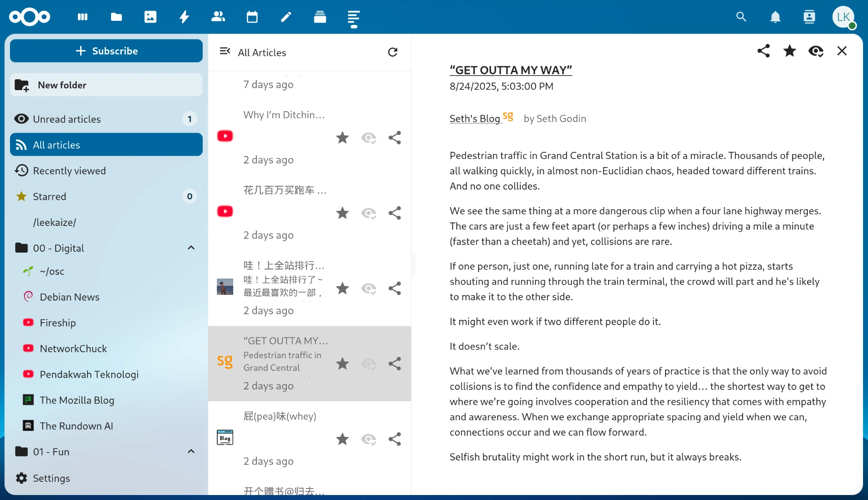The width and height of the screenshot is (868, 500).
Task: Open the Activity lightning bolt icon
Action: [184, 17]
